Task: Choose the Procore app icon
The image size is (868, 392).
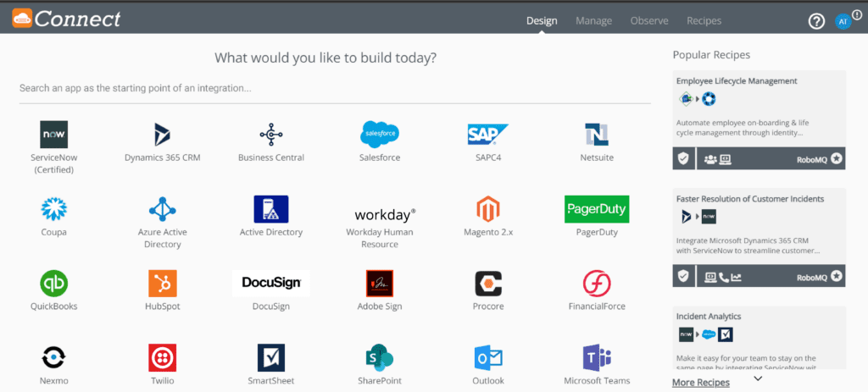Action: tap(488, 283)
